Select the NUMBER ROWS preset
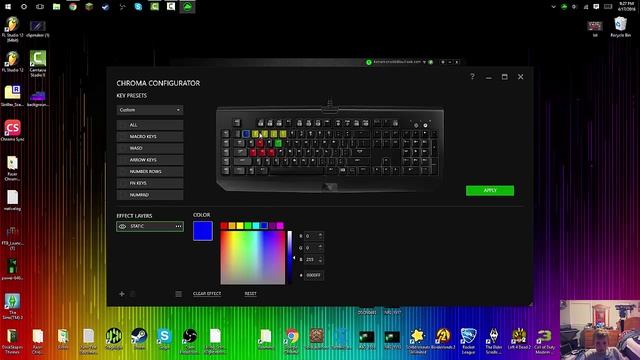Image resolution: width=640 pixels, height=360 pixels. pyautogui.click(x=150, y=172)
